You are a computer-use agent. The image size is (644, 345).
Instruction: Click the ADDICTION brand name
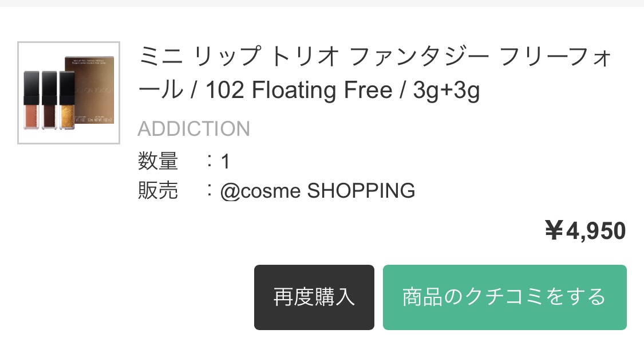193,129
